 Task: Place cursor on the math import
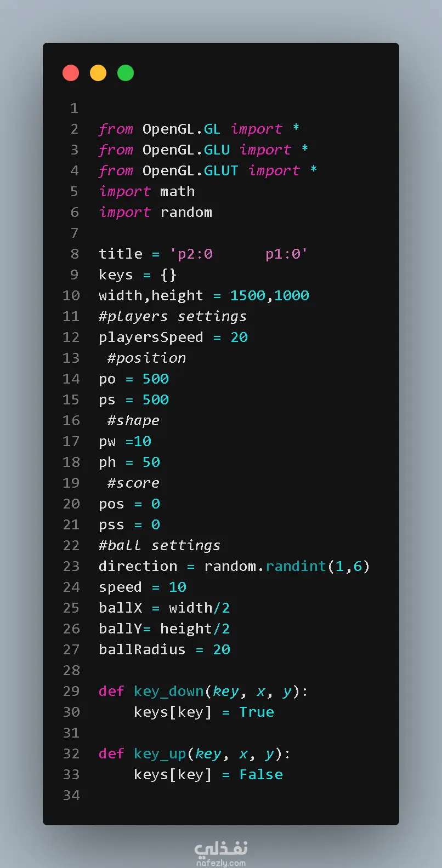[x=177, y=192]
